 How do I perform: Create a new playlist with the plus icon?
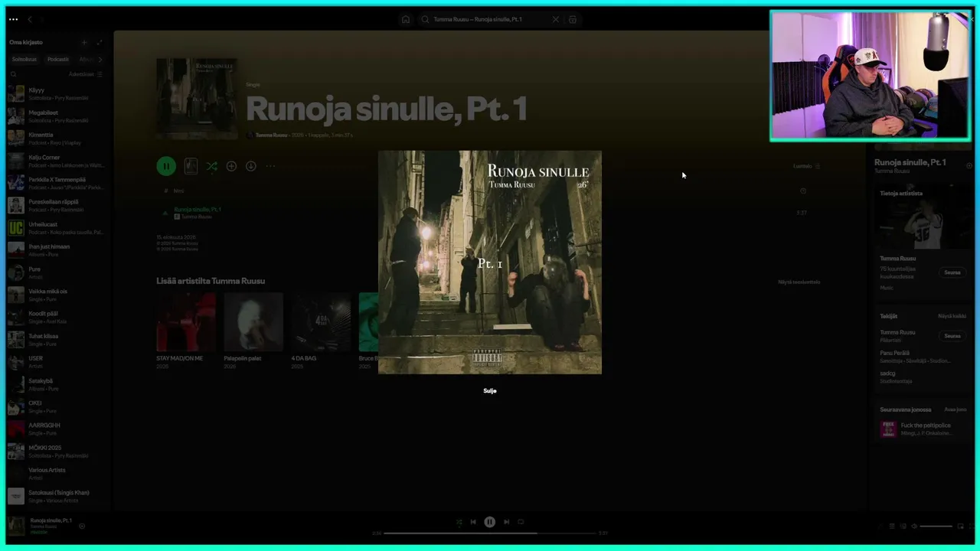coord(84,42)
